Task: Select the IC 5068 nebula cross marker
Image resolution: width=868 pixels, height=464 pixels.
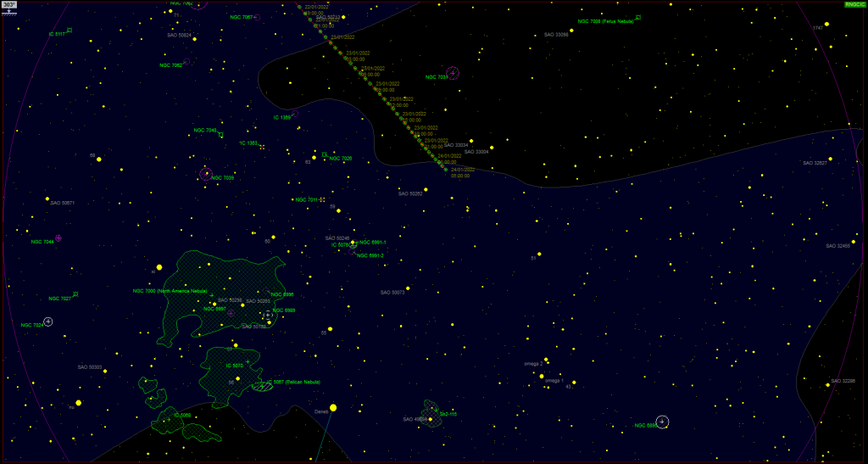Action: point(169,420)
